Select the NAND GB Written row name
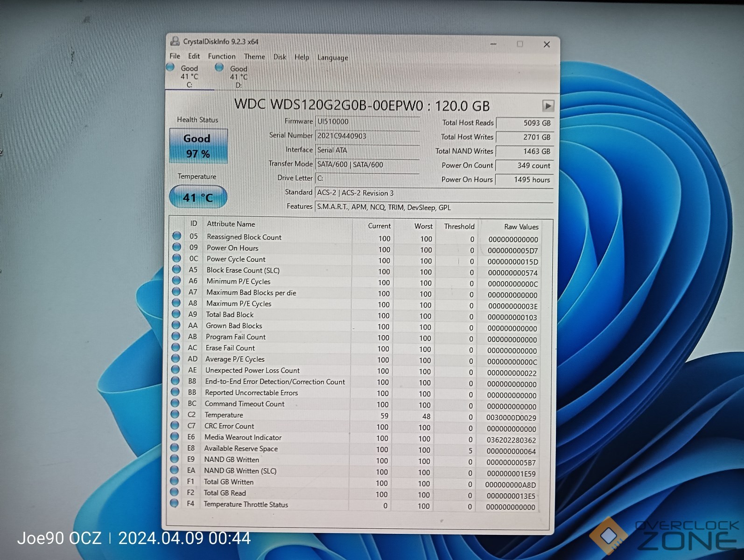 [232, 460]
